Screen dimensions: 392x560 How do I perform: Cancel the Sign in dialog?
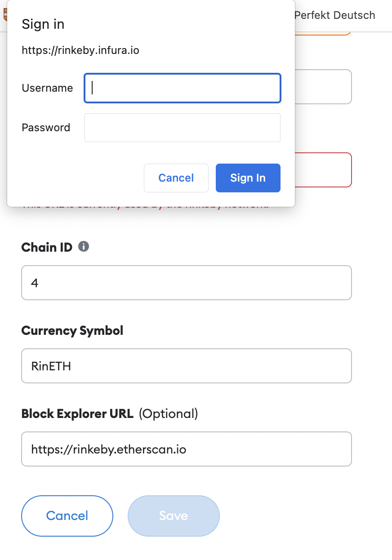pyautogui.click(x=176, y=178)
